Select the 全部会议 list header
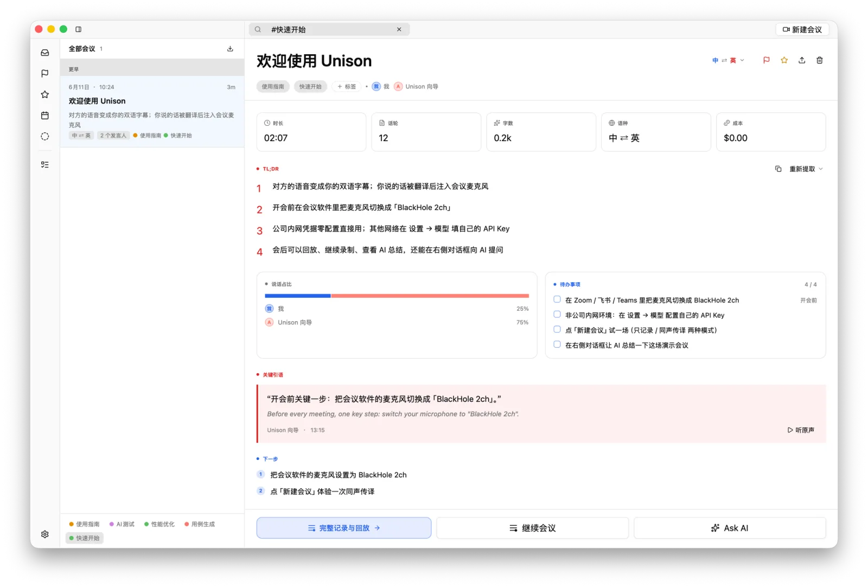The width and height of the screenshot is (868, 588). [82, 49]
